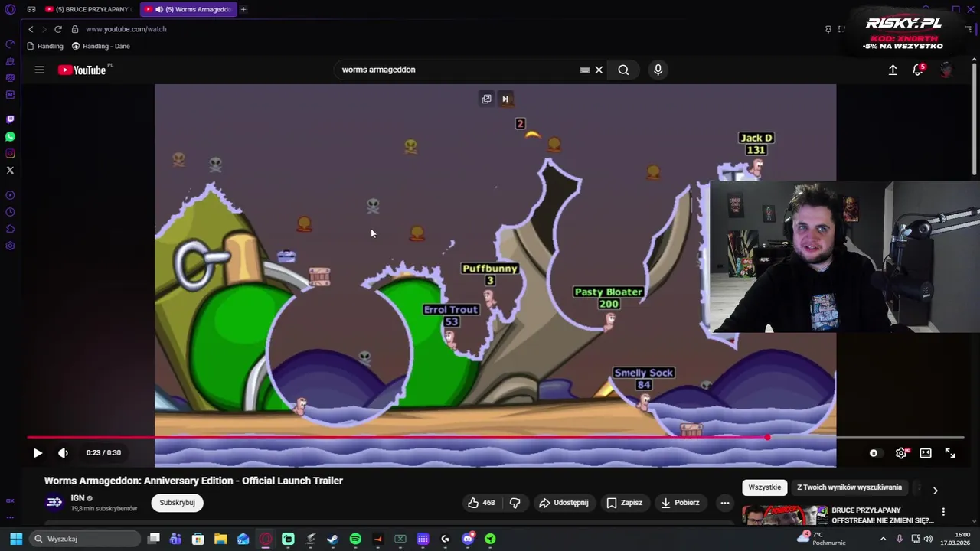Click the skip-next icon atop the video
The height and width of the screenshot is (551, 980).
point(505,99)
